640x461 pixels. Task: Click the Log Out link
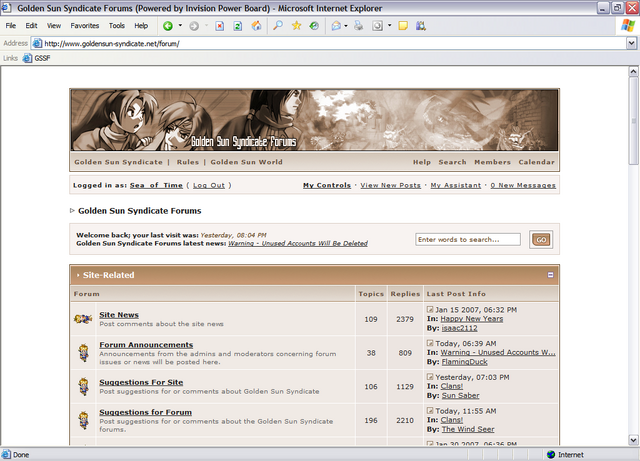pyautogui.click(x=209, y=185)
